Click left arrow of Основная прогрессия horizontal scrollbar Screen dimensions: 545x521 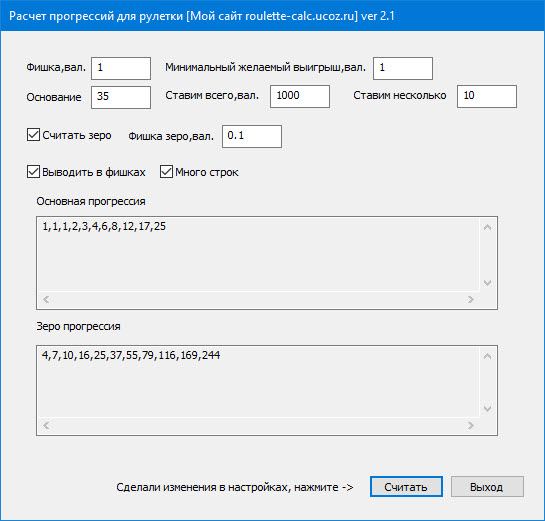[46, 299]
